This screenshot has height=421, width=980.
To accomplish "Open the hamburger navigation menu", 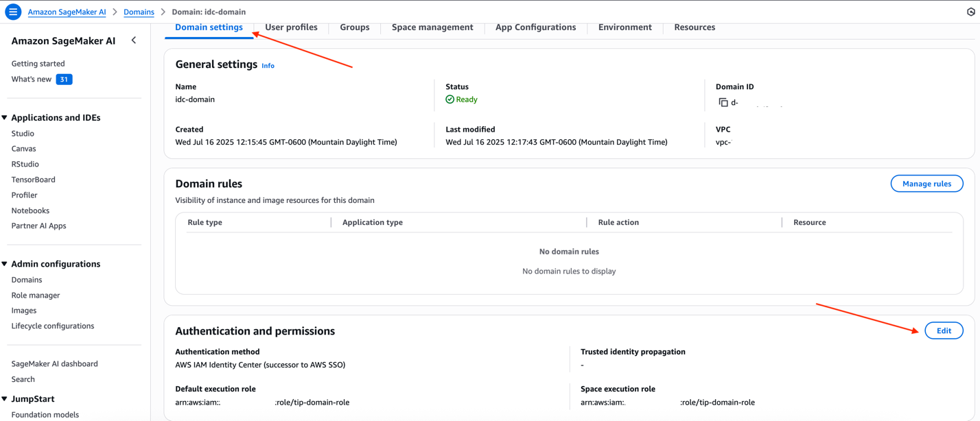I will click(12, 12).
